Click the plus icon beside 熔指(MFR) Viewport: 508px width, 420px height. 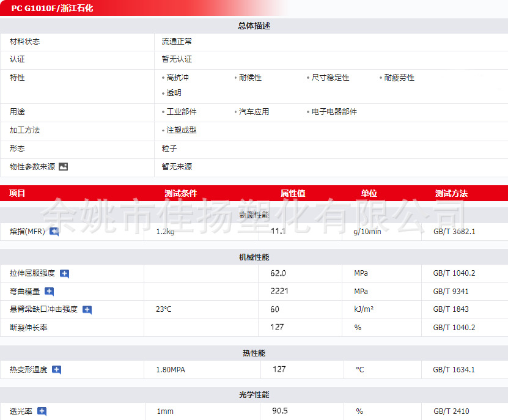[x=54, y=232]
